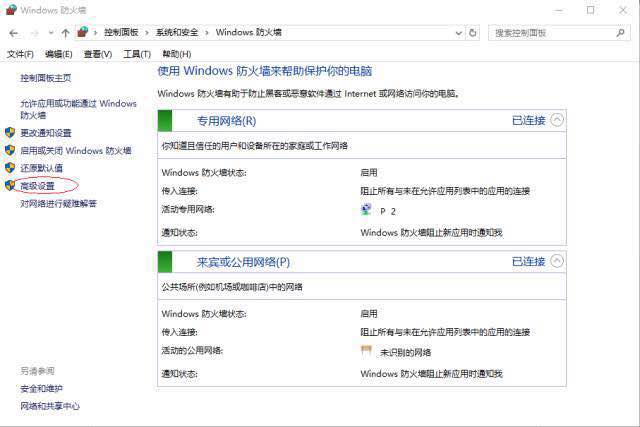Click shield icon beside 启用或关闭 Windows 防火墙

[x=10, y=150]
